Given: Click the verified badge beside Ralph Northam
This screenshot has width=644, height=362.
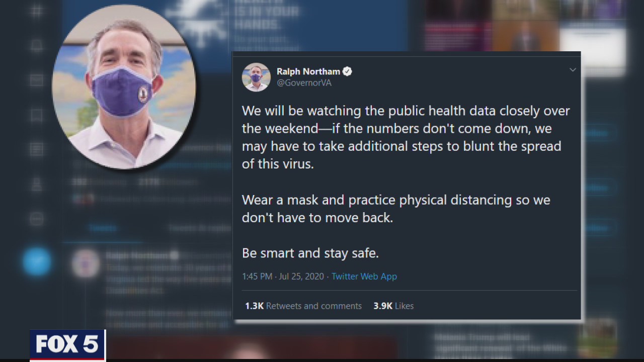Looking at the screenshot, I should pyautogui.click(x=347, y=71).
